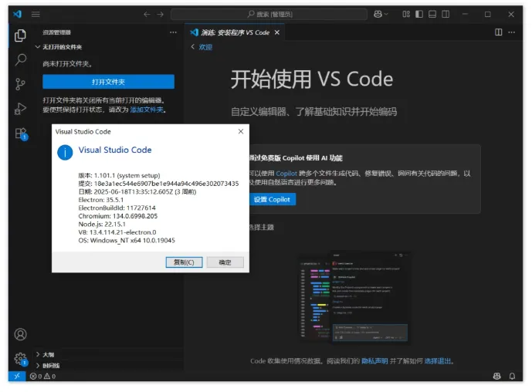Click the customize layout icon
532x392 pixels.
coord(406,14)
